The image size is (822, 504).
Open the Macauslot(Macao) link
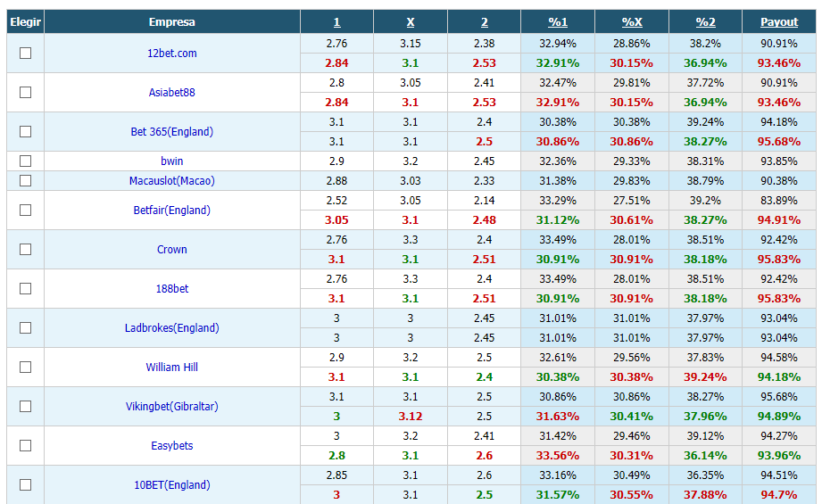click(x=172, y=181)
